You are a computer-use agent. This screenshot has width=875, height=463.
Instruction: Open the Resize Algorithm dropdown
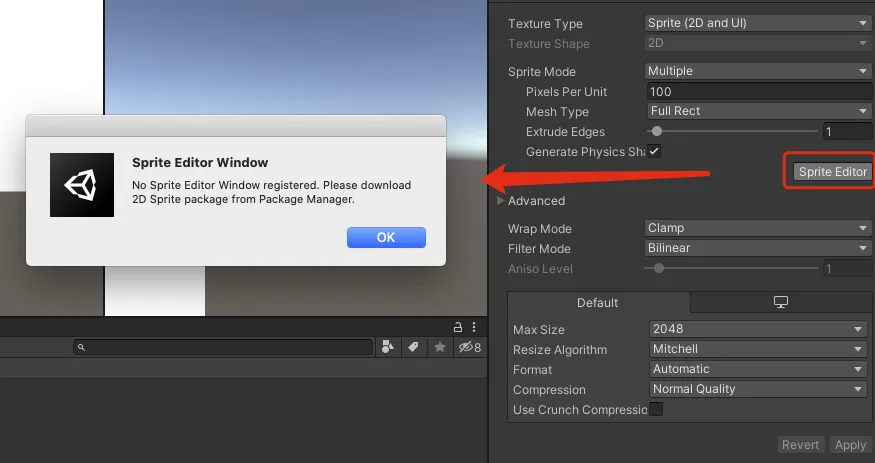coord(758,349)
